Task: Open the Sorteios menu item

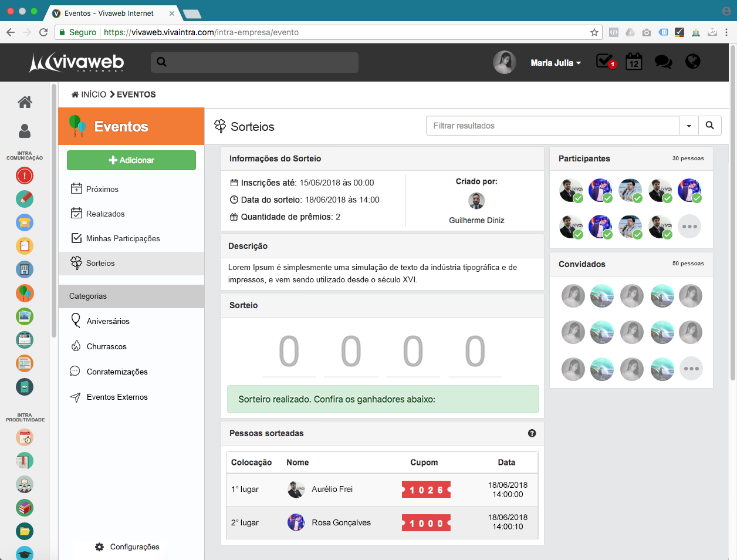Action: (100, 263)
